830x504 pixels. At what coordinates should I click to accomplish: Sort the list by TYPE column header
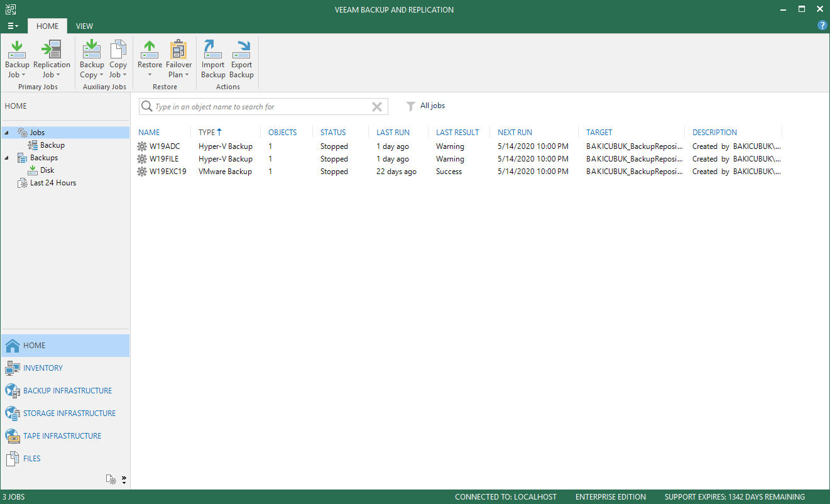[207, 133]
